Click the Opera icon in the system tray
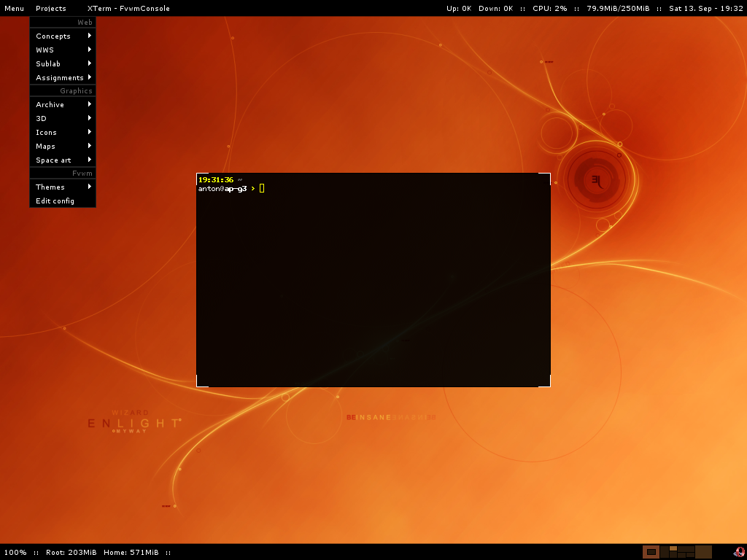The height and width of the screenshot is (560, 747). [739, 552]
